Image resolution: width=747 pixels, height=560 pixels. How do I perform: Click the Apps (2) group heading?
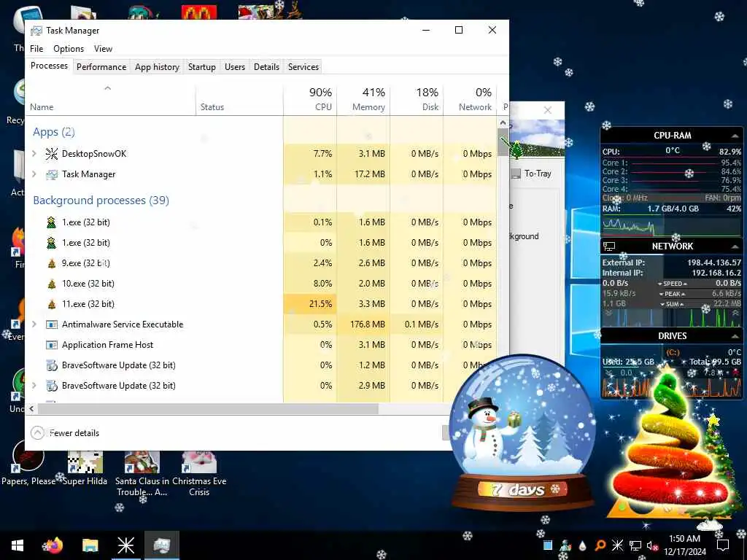click(54, 132)
